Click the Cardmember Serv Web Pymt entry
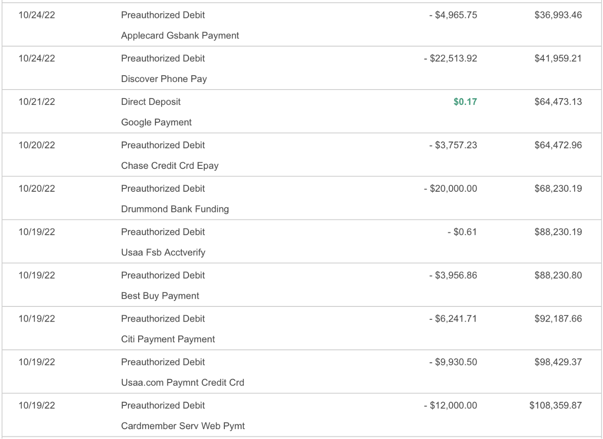Screen dimensions: 603x439 click(182, 426)
